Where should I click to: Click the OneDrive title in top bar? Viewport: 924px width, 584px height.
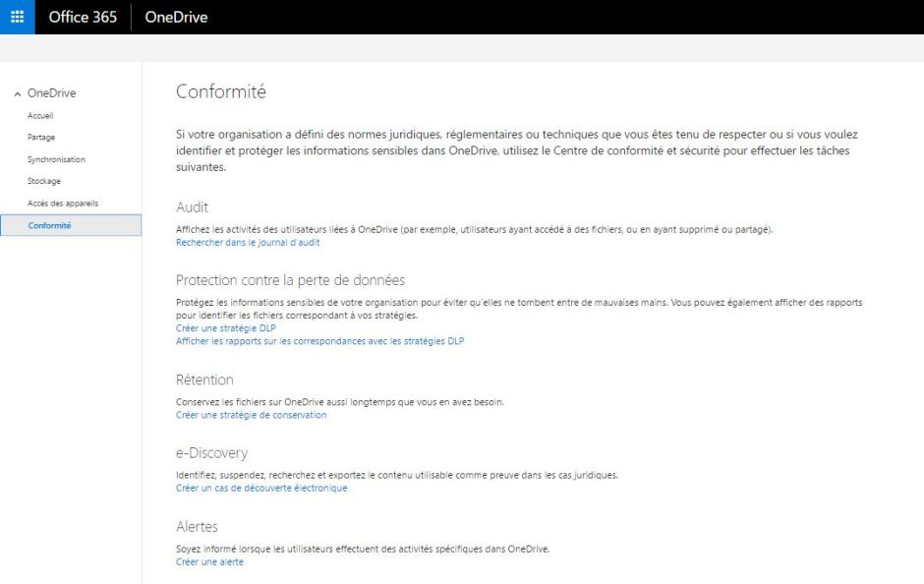(x=176, y=17)
